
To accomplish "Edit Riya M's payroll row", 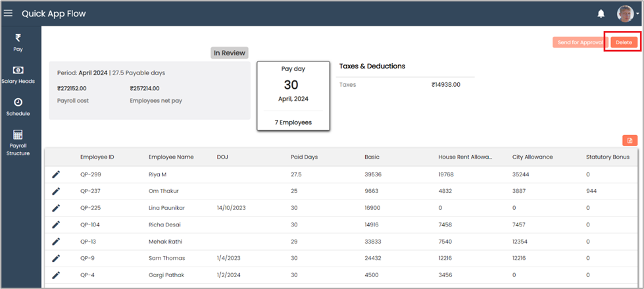I will click(56, 174).
